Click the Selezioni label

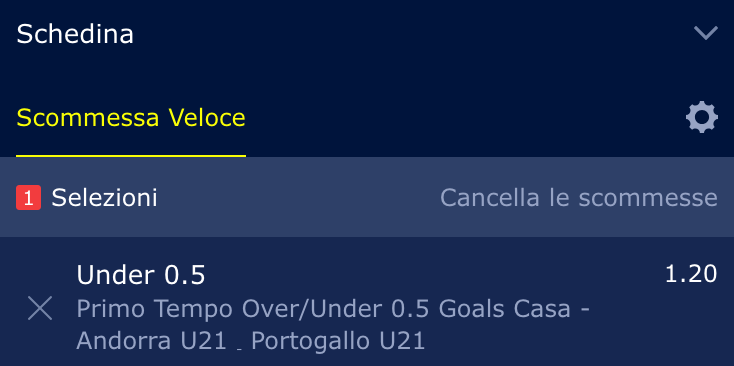[x=104, y=198]
